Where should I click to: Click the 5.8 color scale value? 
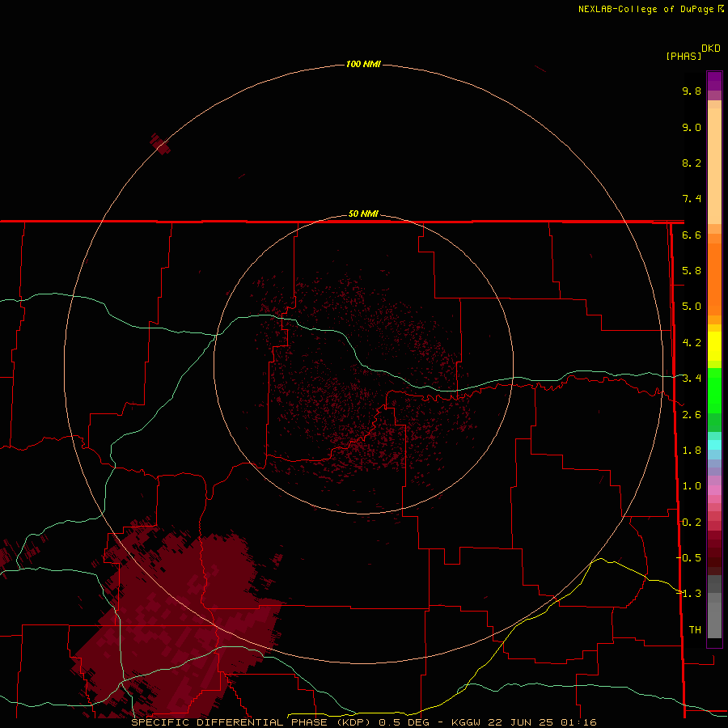click(x=692, y=271)
